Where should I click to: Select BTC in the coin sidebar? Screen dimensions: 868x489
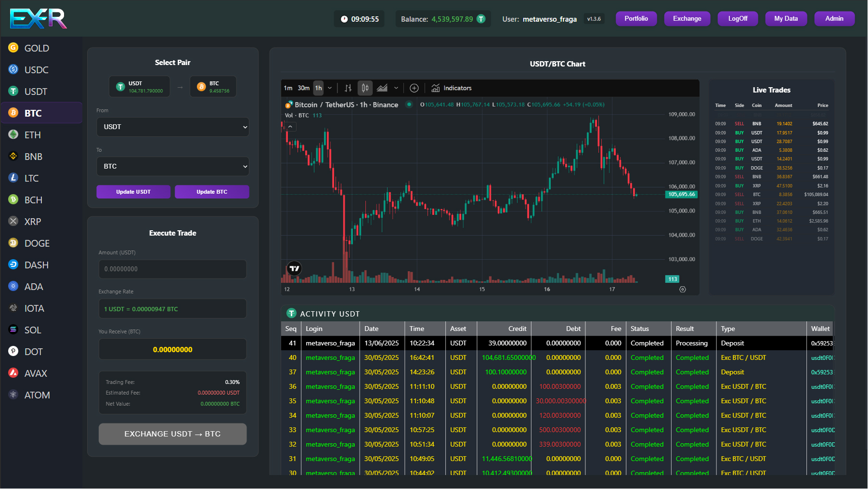[41, 113]
